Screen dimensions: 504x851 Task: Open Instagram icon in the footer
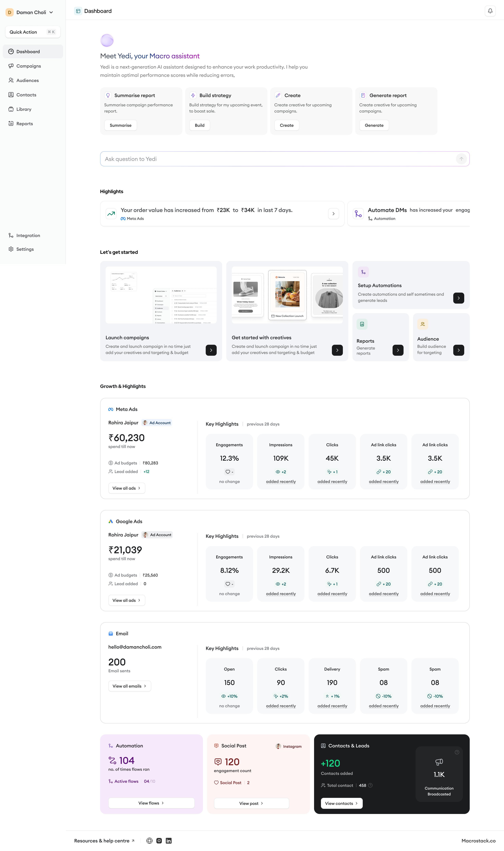tap(159, 841)
